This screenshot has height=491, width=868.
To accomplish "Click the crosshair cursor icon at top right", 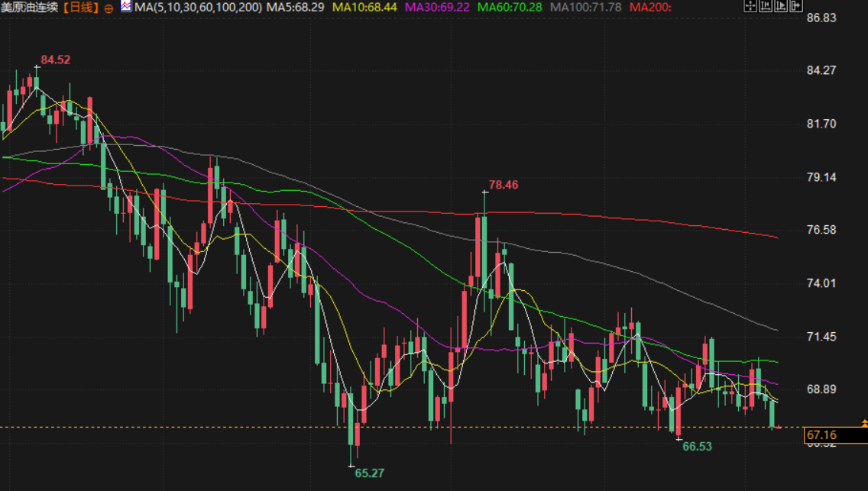I will tap(750, 7).
